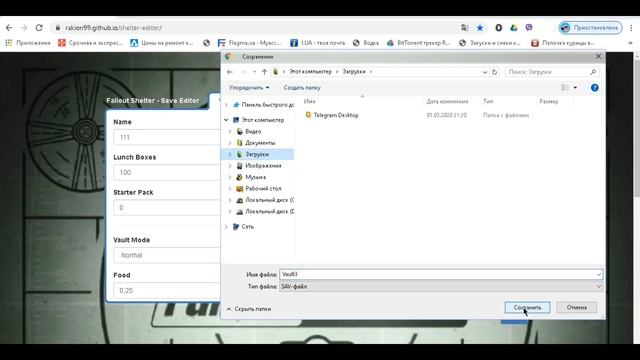640x360 pixels.
Task: Open the Упорядочить menu
Action: (x=249, y=88)
